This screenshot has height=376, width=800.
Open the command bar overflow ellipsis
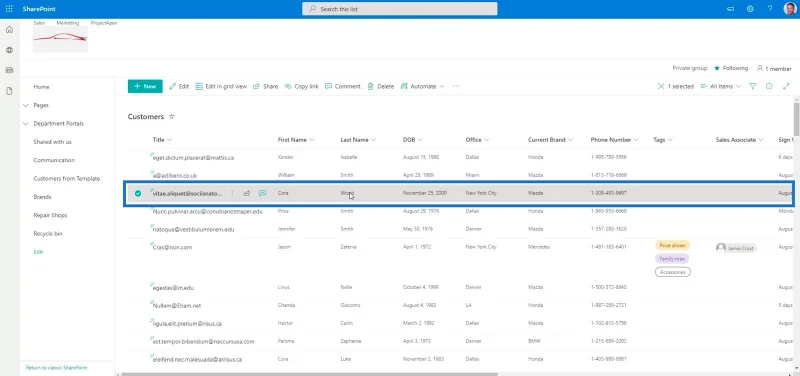tap(456, 86)
